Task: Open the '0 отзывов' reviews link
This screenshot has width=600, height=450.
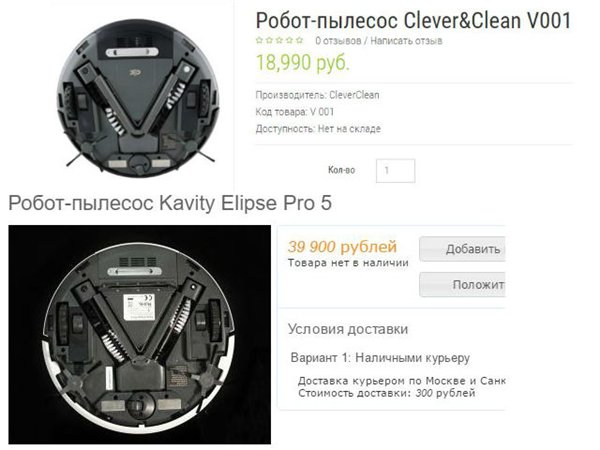Action: click(x=338, y=41)
